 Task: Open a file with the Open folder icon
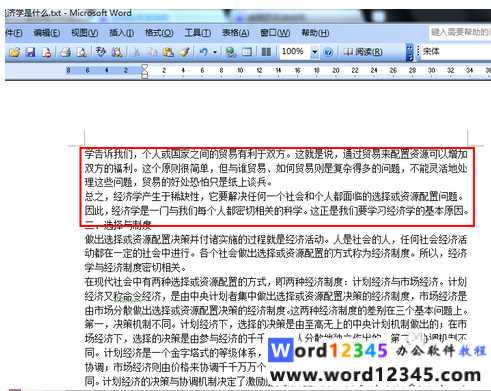(14, 52)
